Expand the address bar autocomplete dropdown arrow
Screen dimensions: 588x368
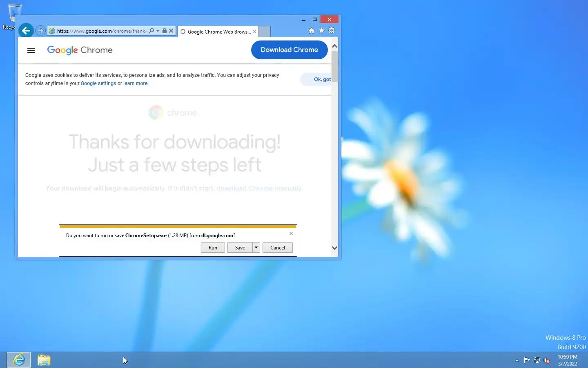[158, 31]
